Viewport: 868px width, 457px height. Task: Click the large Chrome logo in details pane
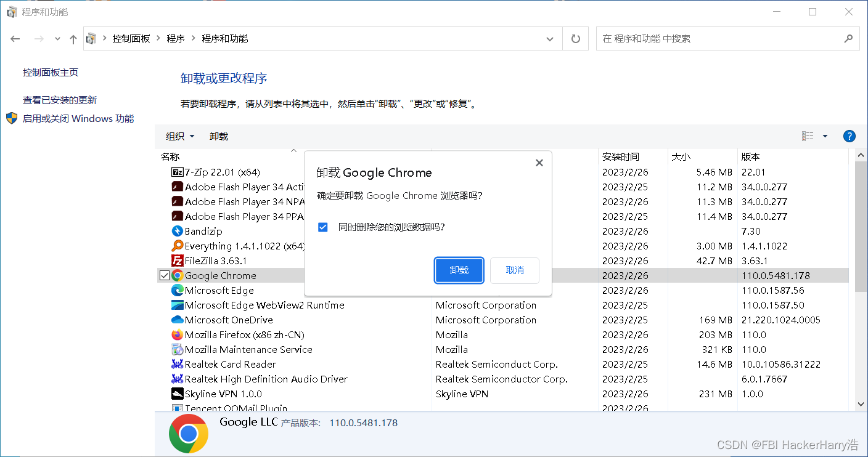[x=189, y=434]
